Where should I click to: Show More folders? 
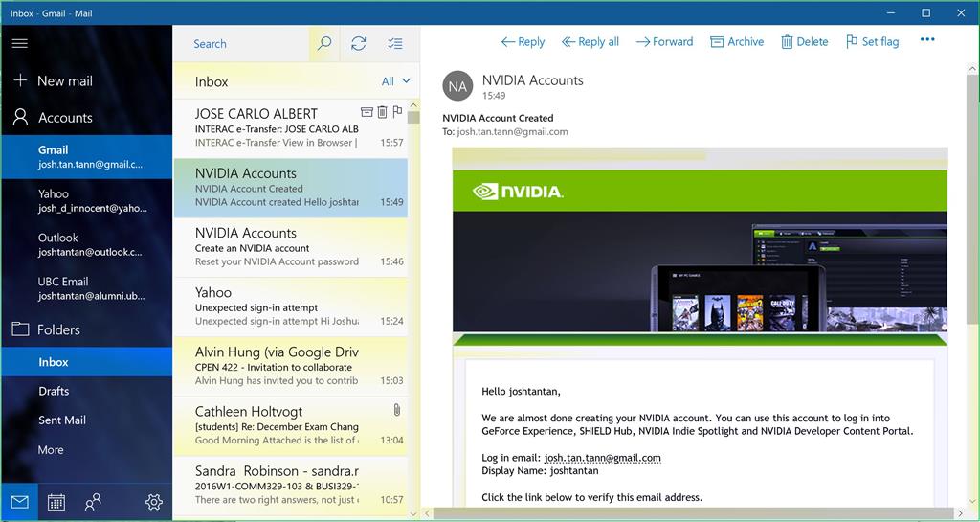click(x=86, y=449)
